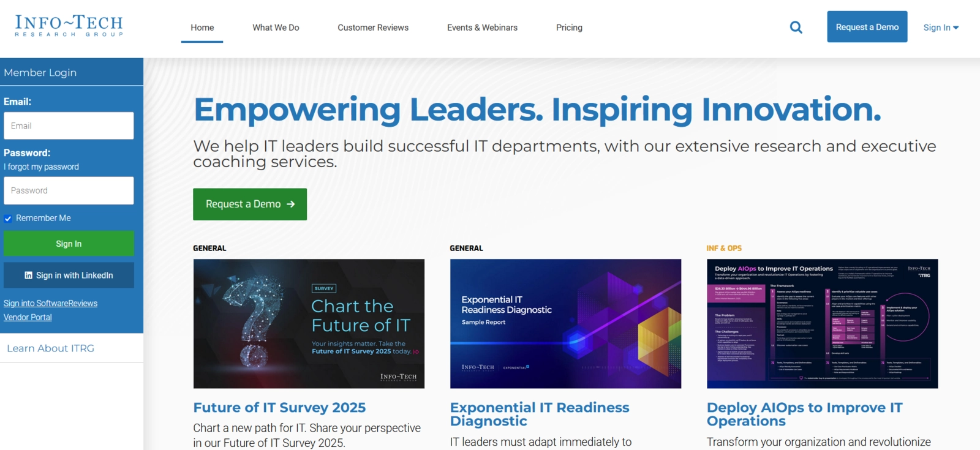Submit login with green Sign In button

point(69,244)
